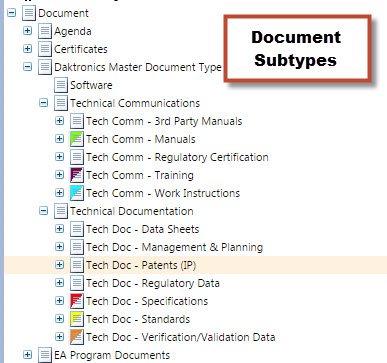Click the maroon Tech Comm Training icon
This screenshot has height=363, width=387.
(77, 175)
